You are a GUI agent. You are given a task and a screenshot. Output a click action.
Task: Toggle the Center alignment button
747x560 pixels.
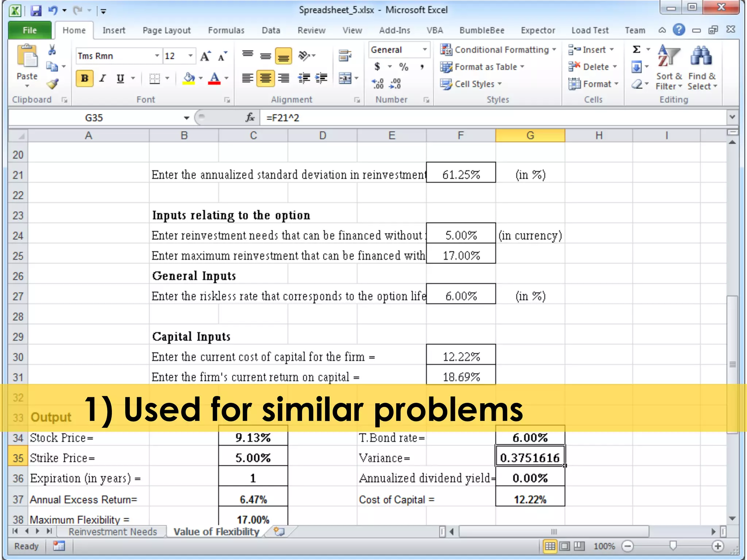pos(266,78)
